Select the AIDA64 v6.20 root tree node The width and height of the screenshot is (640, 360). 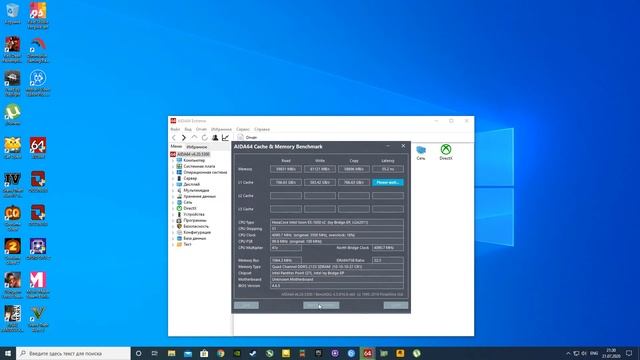pyautogui.click(x=190, y=154)
